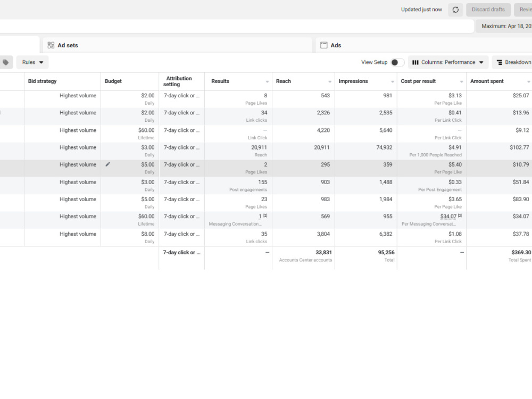The image size is (532, 399).
Task: Click the bold 7-day click total row cell
Action: point(181,252)
